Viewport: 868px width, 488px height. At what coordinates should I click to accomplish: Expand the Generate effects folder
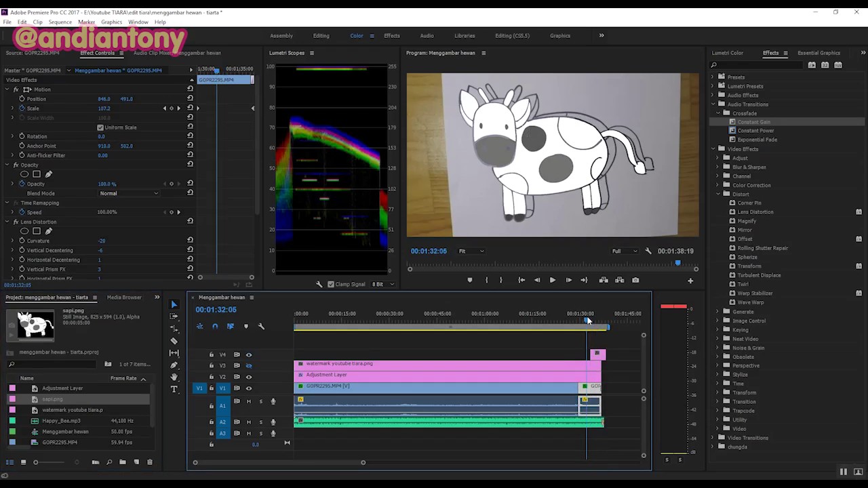click(717, 312)
